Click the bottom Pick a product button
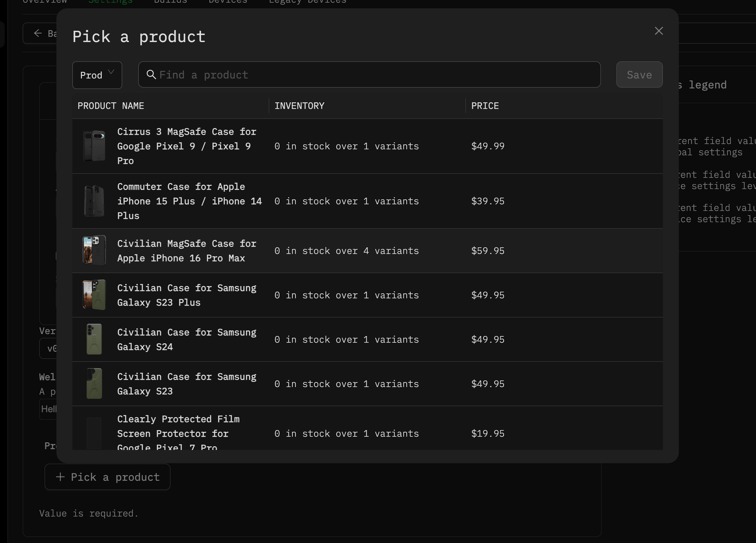756x543 pixels. [x=107, y=477]
